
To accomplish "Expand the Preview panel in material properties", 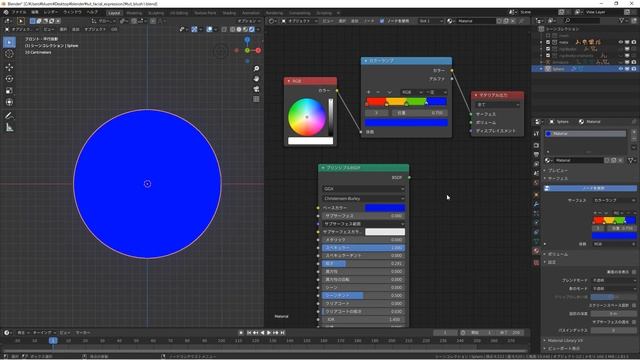I will (558, 170).
